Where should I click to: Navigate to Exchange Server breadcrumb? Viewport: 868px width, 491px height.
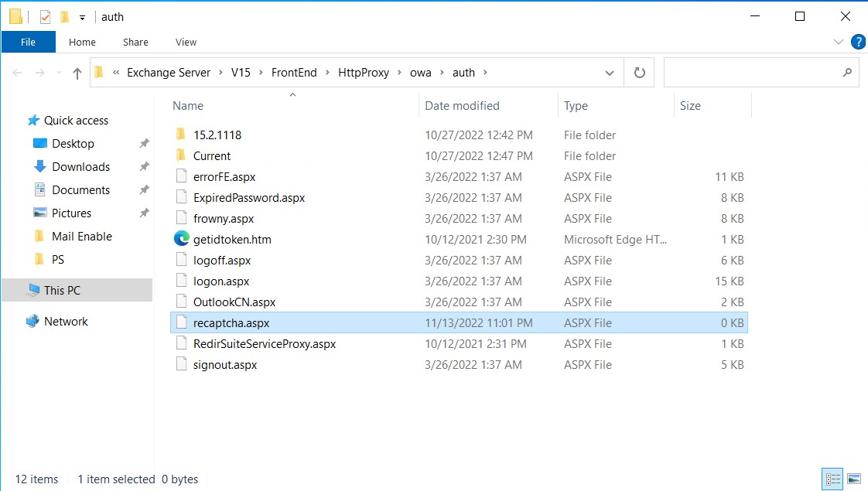click(169, 73)
